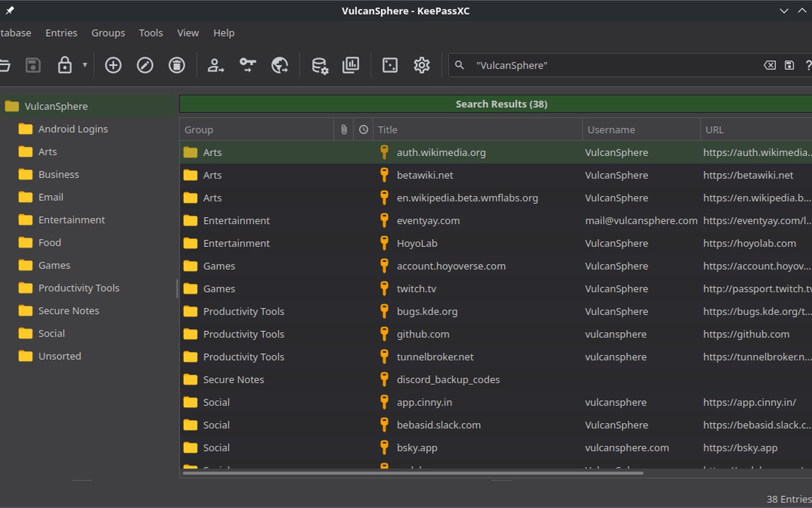812x508 pixels.
Task: Select the twitch.tv entry row
Action: (496, 289)
